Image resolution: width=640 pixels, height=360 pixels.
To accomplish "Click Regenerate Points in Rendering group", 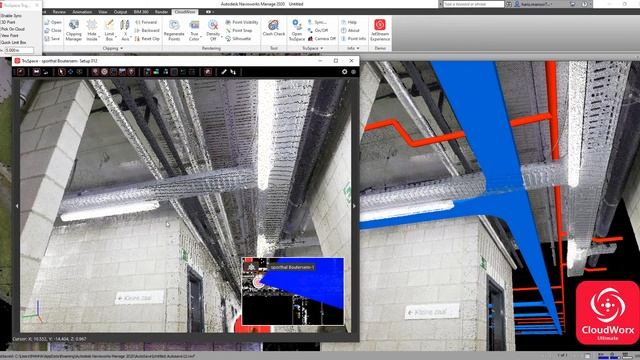I will (174, 30).
